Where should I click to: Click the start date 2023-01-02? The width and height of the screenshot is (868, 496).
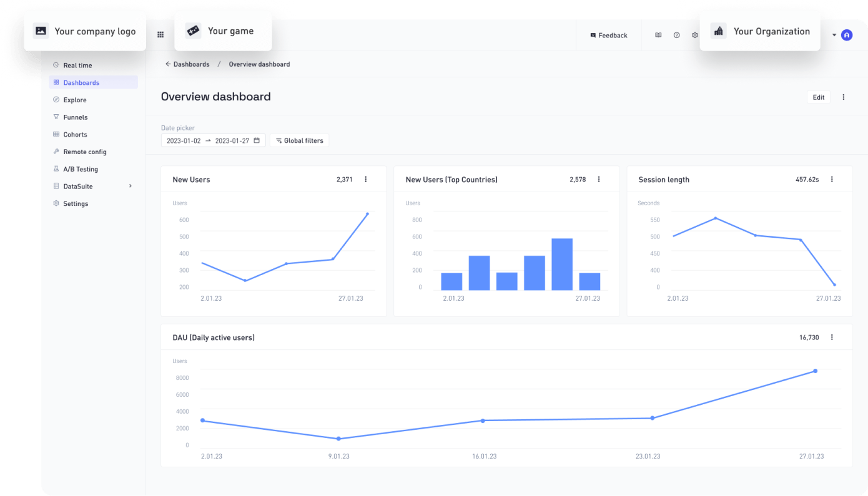[x=184, y=141]
